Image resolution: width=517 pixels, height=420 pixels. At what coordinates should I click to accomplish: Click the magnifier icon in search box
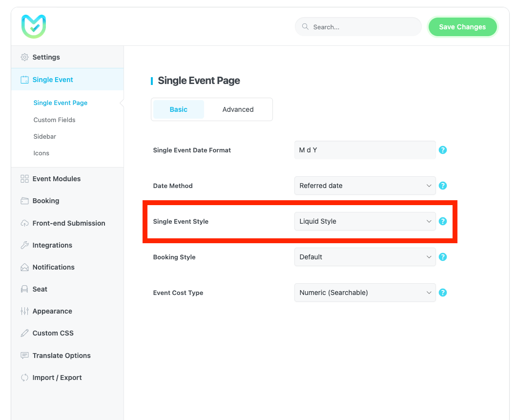[x=306, y=27]
